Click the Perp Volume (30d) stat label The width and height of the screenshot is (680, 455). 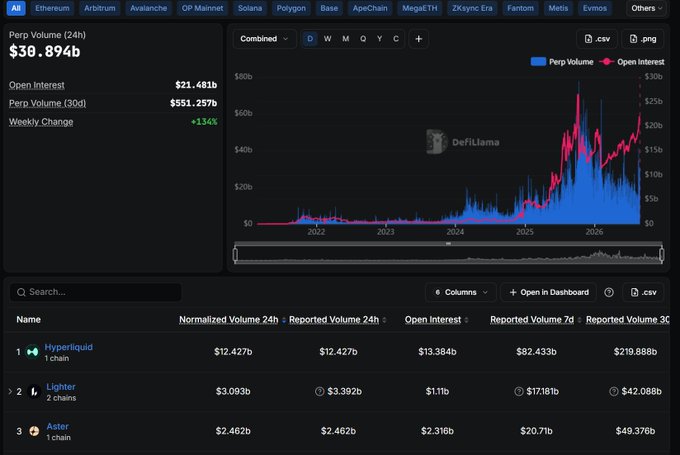pos(47,103)
